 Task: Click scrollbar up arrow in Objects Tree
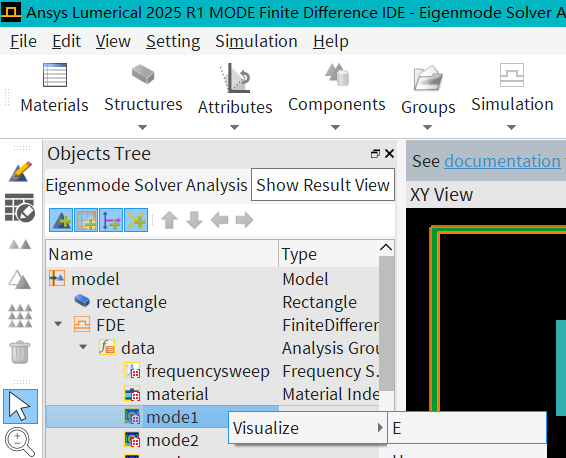coord(386,248)
